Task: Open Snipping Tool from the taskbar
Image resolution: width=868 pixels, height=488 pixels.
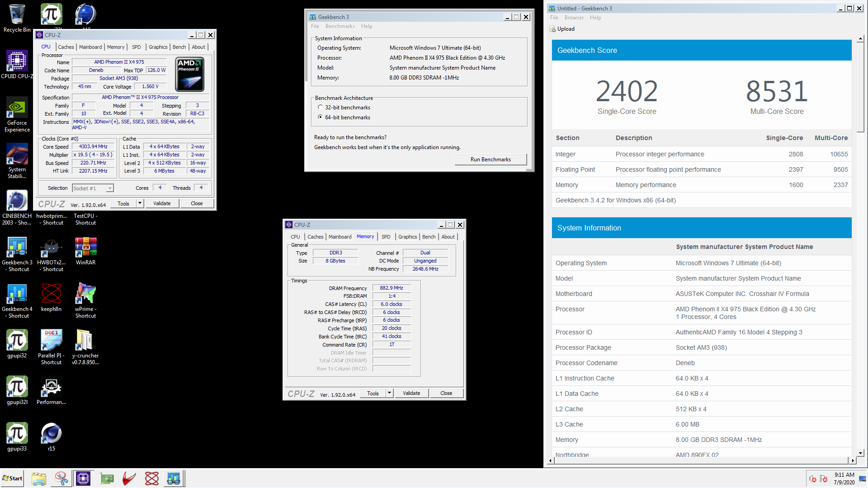Action: coord(61,479)
